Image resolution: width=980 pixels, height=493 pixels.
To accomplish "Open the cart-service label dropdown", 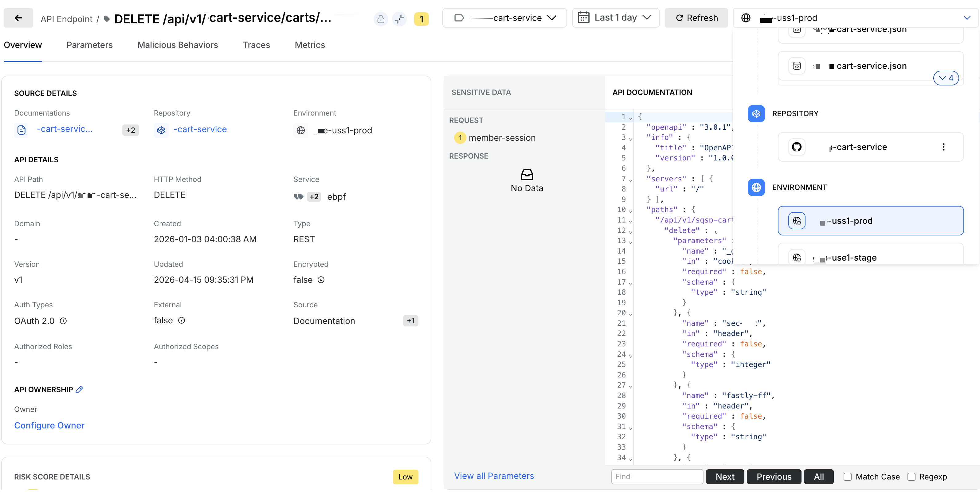I will pos(504,18).
